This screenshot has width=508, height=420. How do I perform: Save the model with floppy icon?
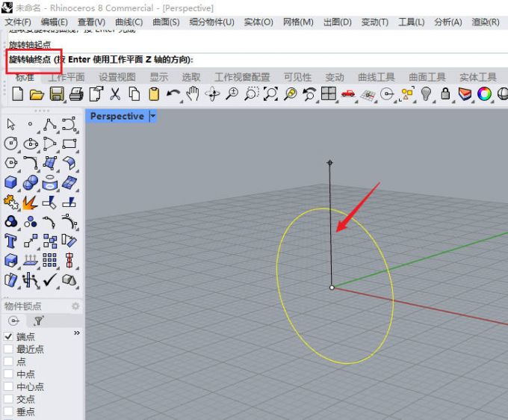[57, 94]
